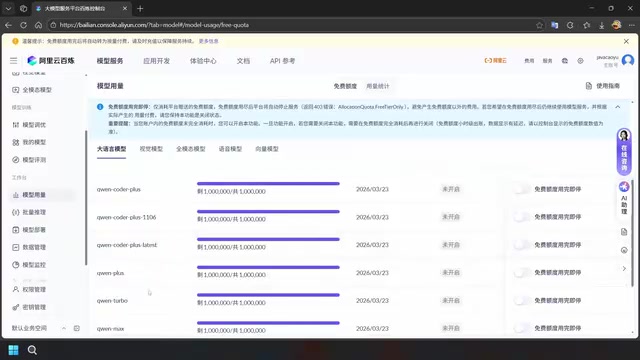
Task: Click 阿里云 link in header
Action: [x=496, y=61]
